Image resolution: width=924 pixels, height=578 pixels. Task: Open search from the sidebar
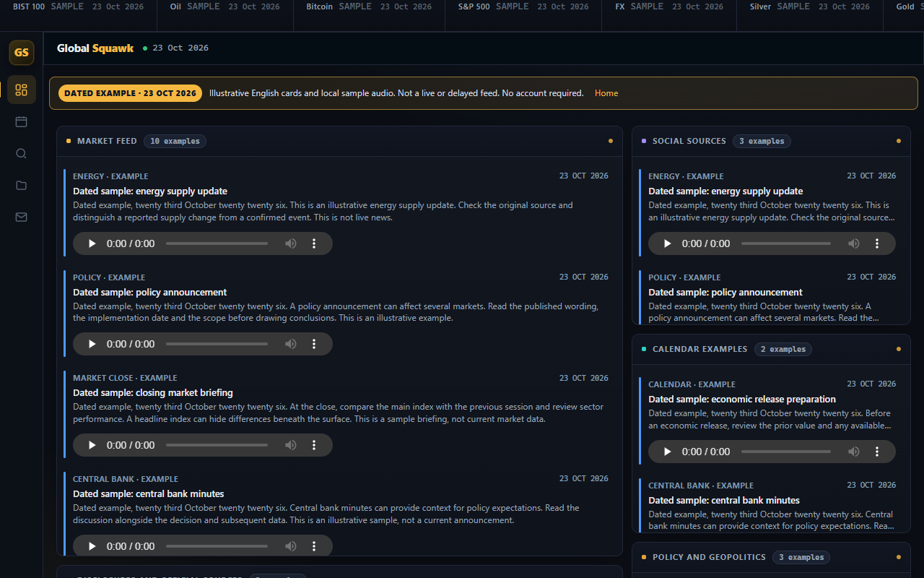(21, 153)
